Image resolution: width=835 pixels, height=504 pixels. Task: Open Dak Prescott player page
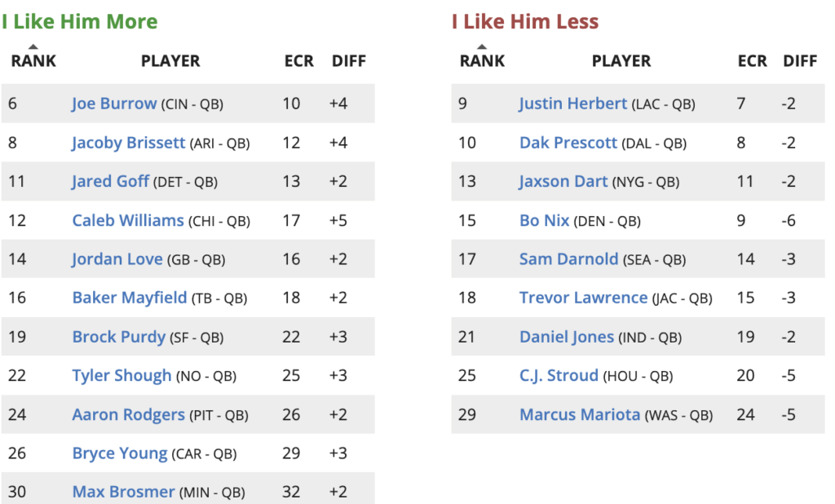coord(568,143)
